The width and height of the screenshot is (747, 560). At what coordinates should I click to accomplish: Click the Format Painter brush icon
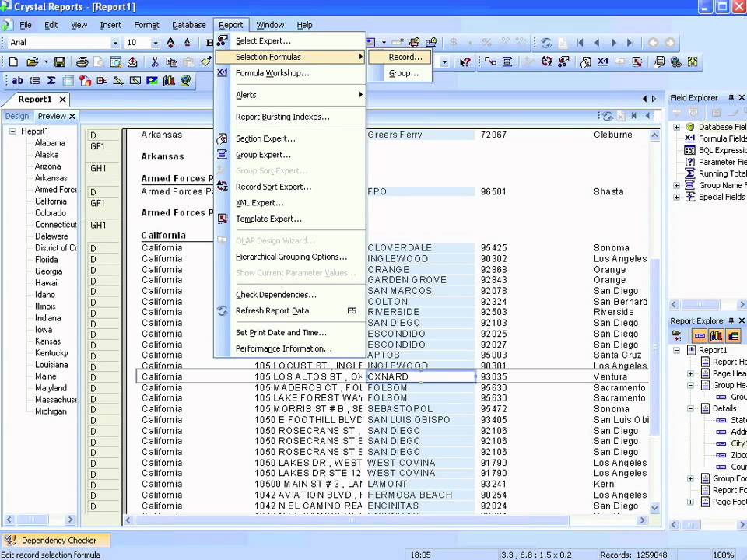coord(205,62)
